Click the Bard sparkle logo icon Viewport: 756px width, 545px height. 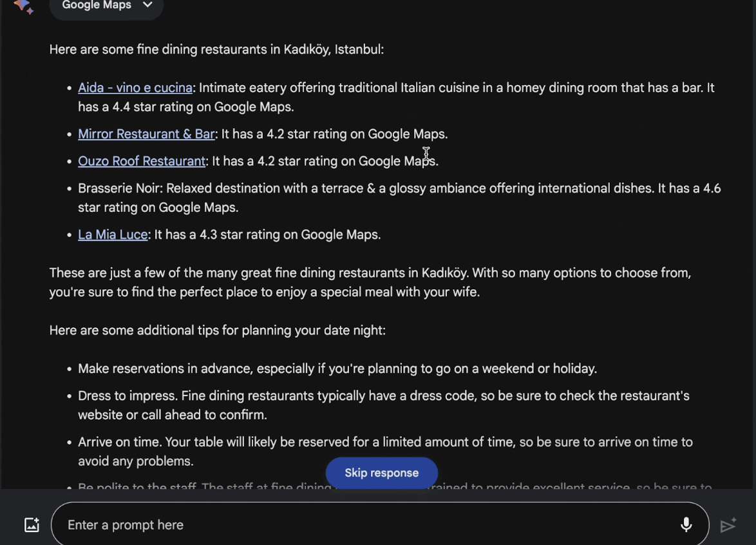[x=23, y=6]
